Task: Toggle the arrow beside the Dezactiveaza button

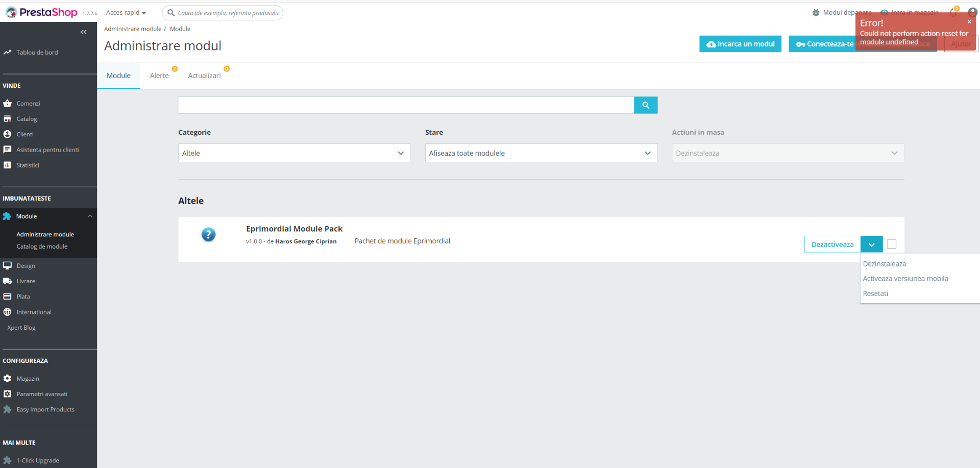Action: tap(872, 244)
